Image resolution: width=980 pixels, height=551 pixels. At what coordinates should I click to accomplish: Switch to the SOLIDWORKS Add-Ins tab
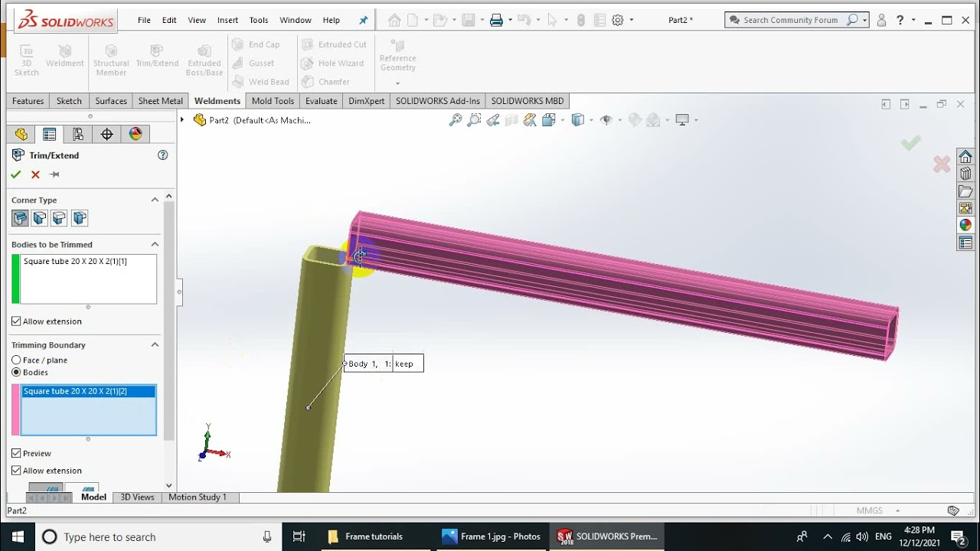438,101
